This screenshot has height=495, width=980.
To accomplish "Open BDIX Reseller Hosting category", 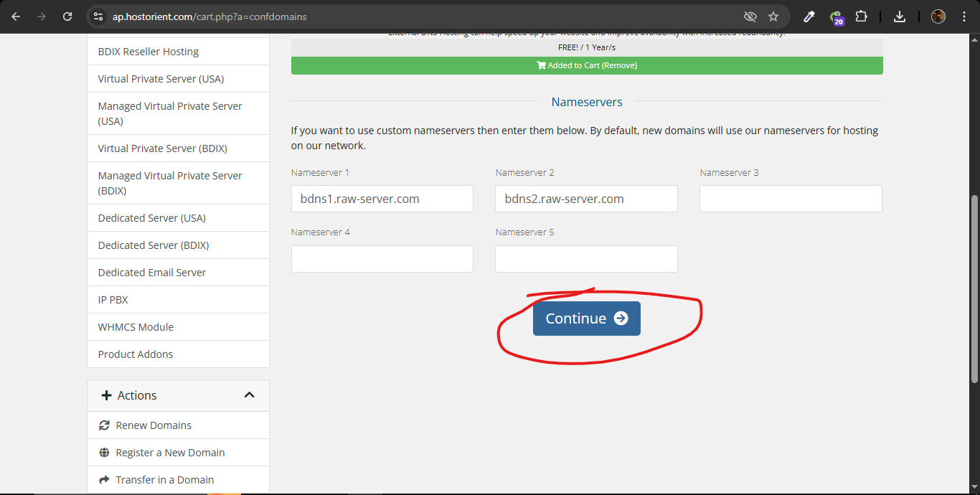I will (149, 52).
